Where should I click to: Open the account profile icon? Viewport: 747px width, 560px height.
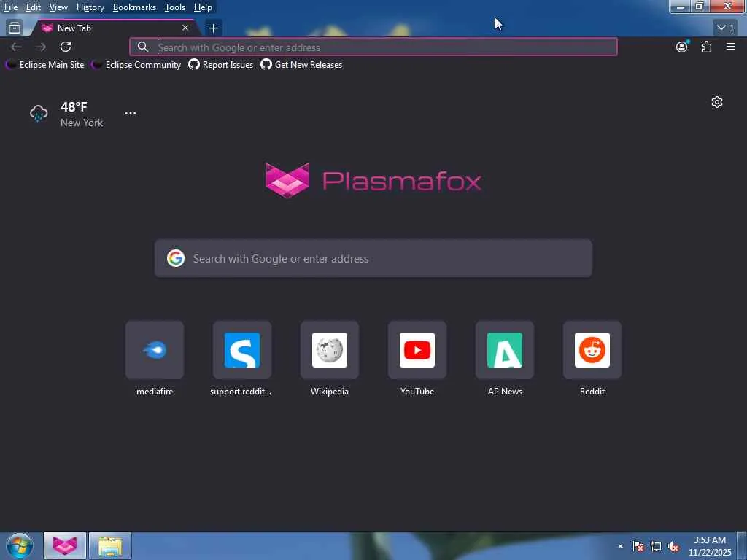(682, 47)
